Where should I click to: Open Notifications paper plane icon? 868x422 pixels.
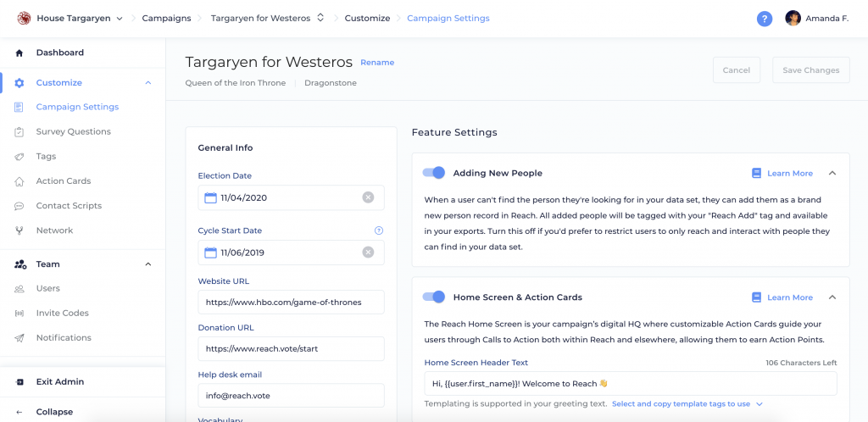(19, 338)
